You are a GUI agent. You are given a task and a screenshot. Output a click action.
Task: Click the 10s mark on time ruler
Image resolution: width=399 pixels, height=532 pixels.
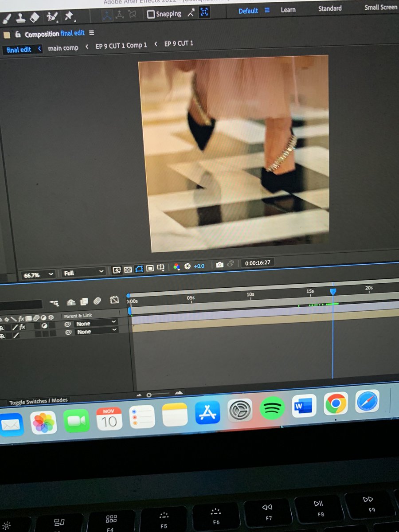[x=250, y=294]
